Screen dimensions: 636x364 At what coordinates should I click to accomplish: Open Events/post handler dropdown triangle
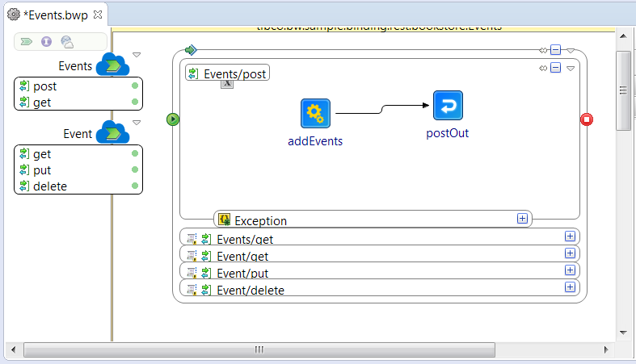(571, 69)
